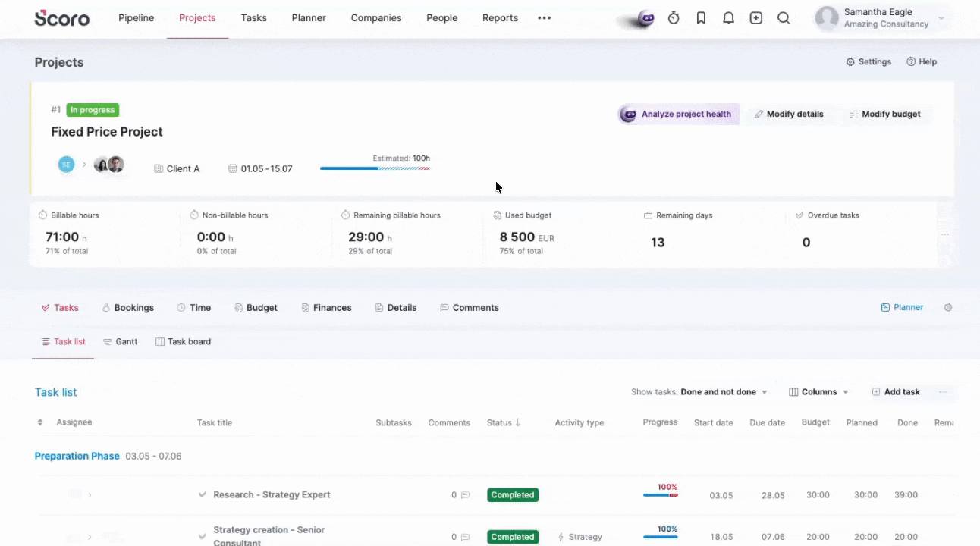Click the quick add plus icon
The image size is (980, 546).
pos(756,18)
